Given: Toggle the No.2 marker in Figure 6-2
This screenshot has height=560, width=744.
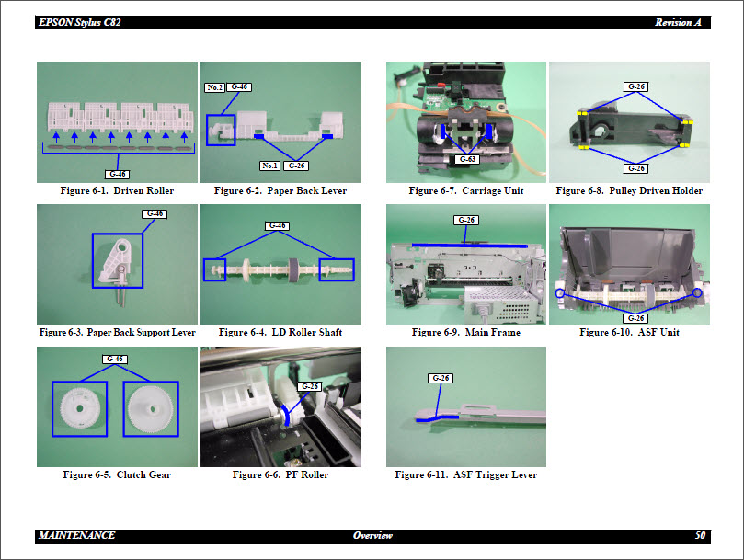Looking at the screenshot, I should click(212, 86).
